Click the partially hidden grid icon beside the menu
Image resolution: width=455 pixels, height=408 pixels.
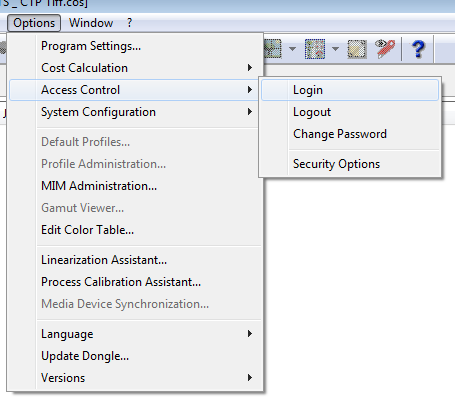pyautogui.click(x=273, y=49)
